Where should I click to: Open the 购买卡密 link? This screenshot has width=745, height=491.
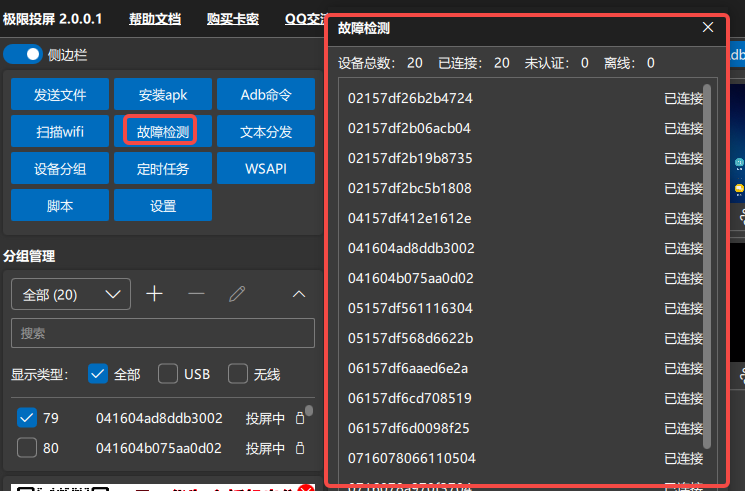(x=233, y=19)
